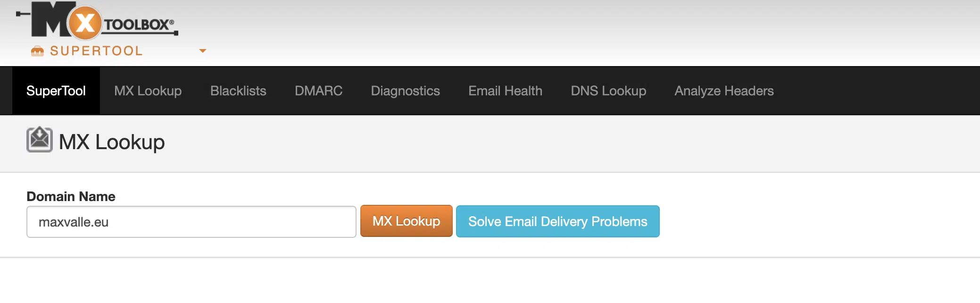Click the Solve Email Delivery Problems button
Viewport: 980px width, 303px height.
coord(557,221)
